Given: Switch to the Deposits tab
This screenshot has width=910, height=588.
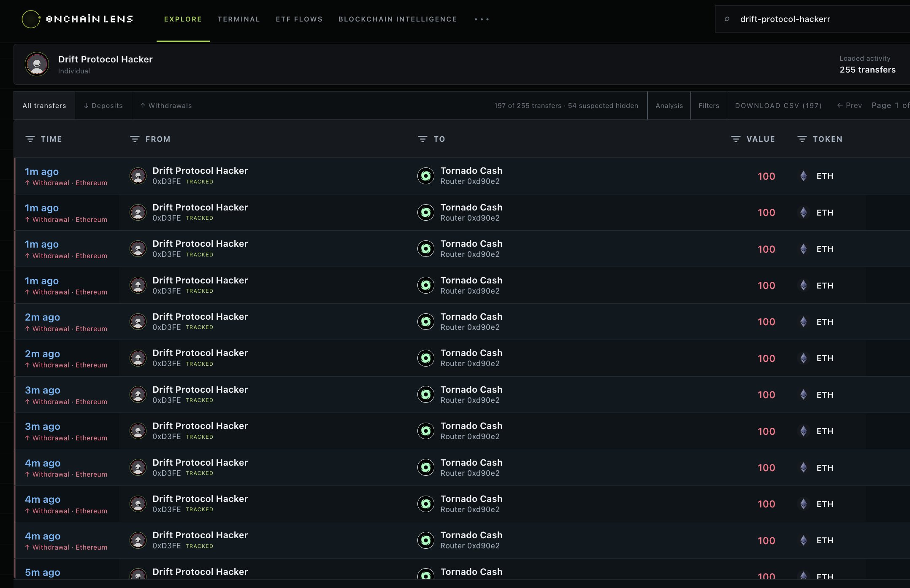Looking at the screenshot, I should click(103, 105).
